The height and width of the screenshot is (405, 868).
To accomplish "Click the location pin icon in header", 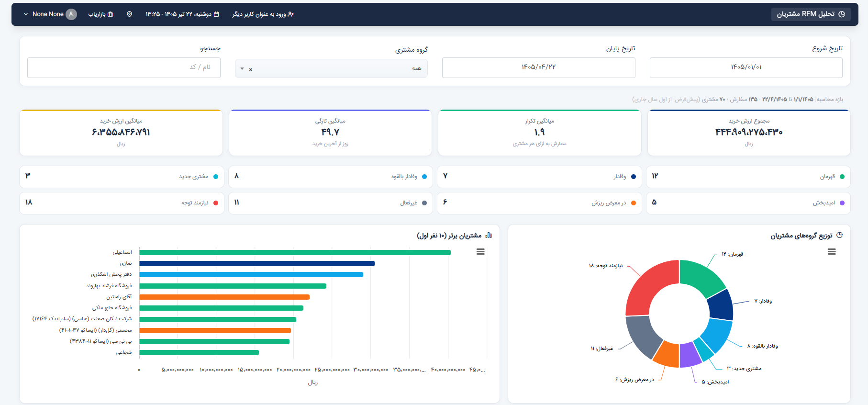I will pos(129,14).
